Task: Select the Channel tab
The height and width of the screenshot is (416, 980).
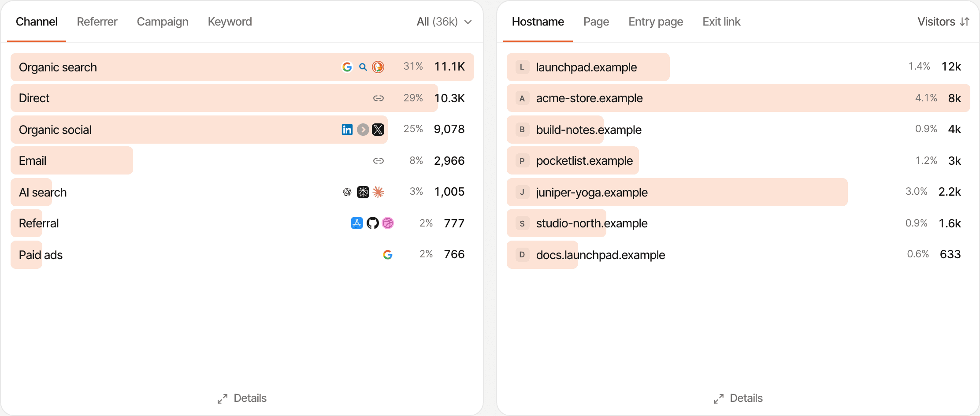Action: tap(37, 22)
